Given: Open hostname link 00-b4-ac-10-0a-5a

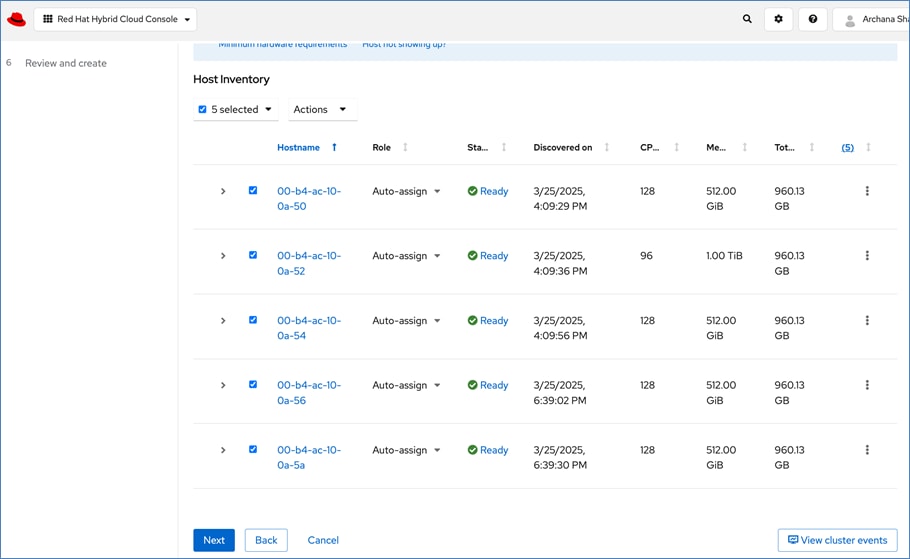Looking at the screenshot, I should click(x=309, y=457).
